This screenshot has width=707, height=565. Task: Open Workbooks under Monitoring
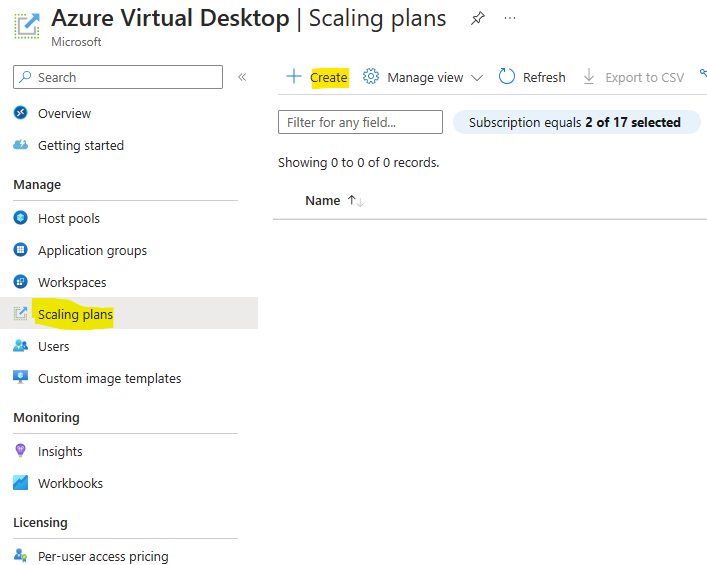point(70,484)
